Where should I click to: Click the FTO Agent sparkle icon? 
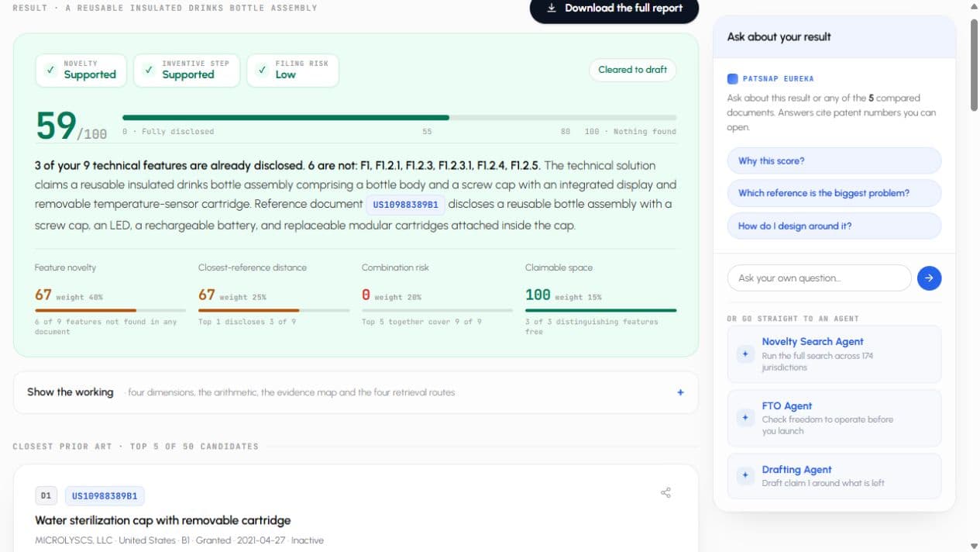745,418
